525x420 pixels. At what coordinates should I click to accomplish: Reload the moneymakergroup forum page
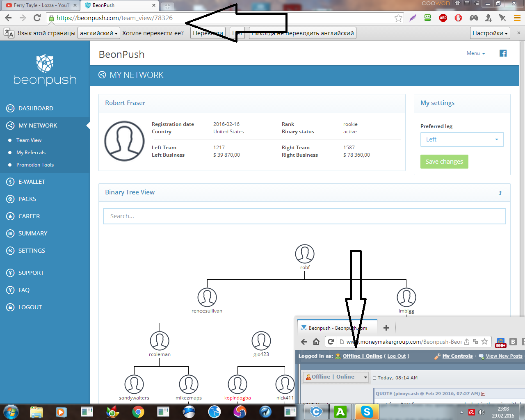[331, 342]
